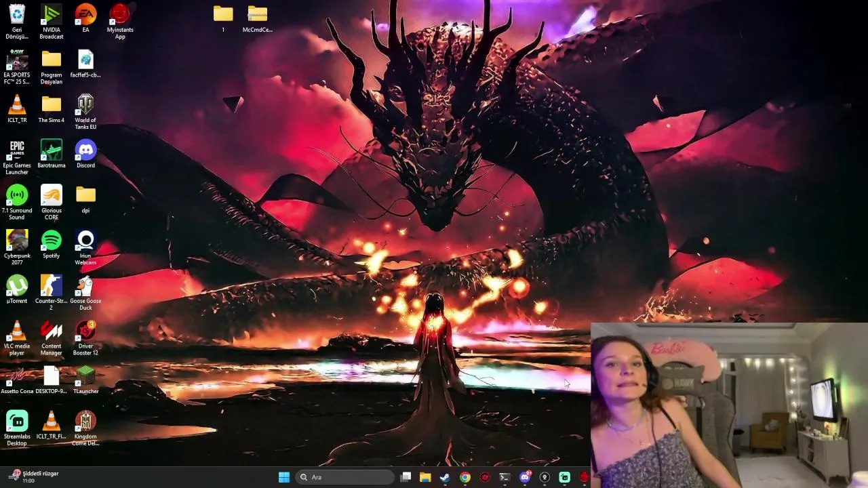Screen dimensions: 868x488
Task: Open Steam from the taskbar
Action: coord(445,477)
